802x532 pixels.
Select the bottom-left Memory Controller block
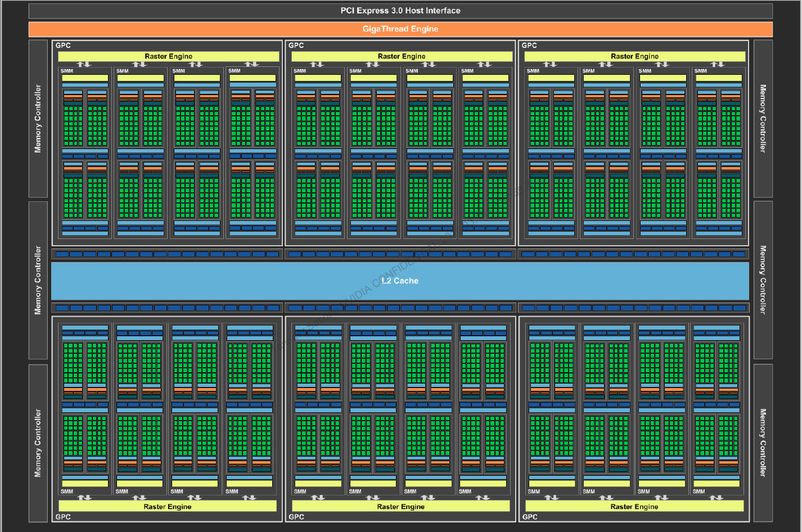point(38,443)
